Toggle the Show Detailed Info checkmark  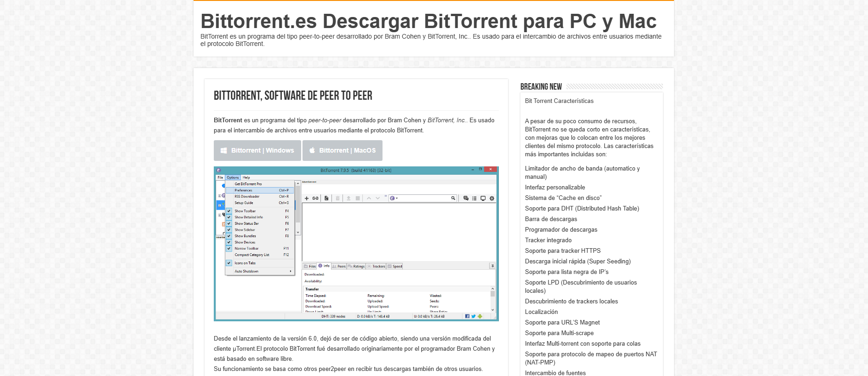[x=229, y=217]
